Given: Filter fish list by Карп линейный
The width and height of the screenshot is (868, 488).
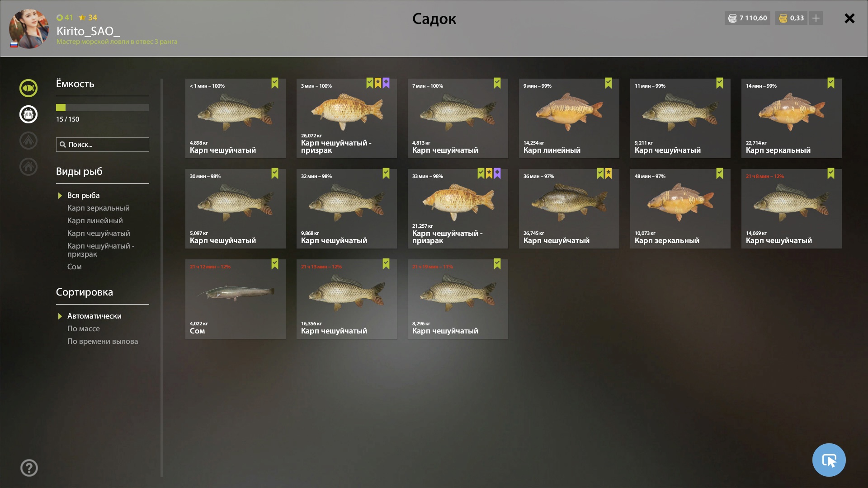Looking at the screenshot, I should coord(95,221).
